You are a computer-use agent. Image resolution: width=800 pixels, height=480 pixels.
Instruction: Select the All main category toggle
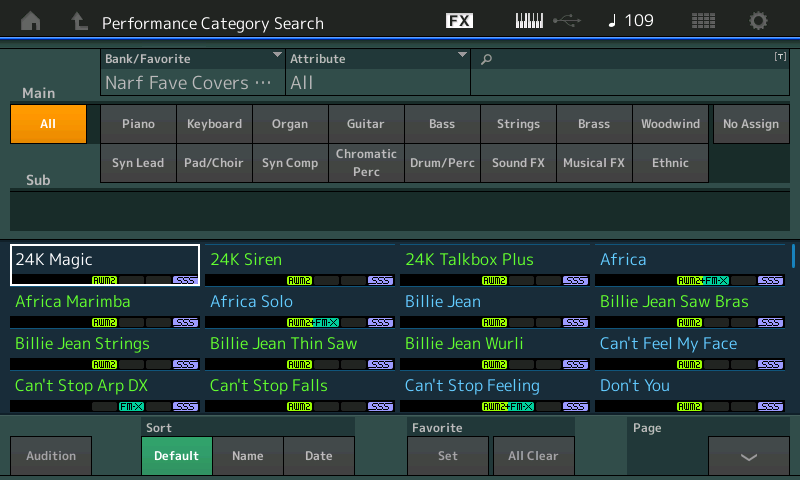pyautogui.click(x=48, y=124)
